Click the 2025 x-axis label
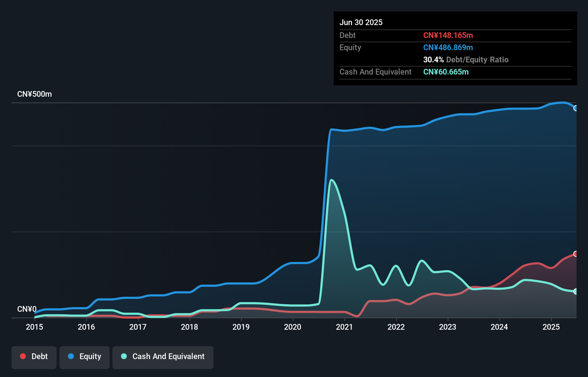The image size is (588, 377). tap(551, 327)
